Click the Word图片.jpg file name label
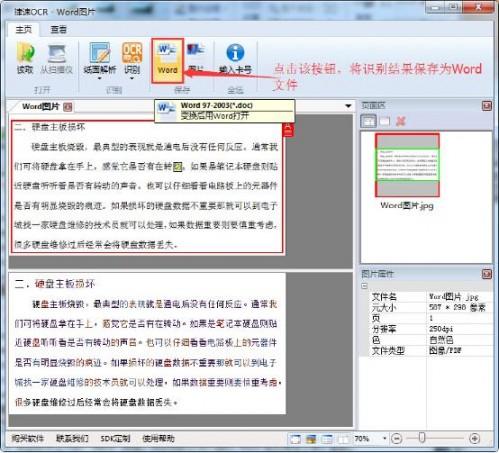Screen dimensions: 499x453 click(407, 206)
